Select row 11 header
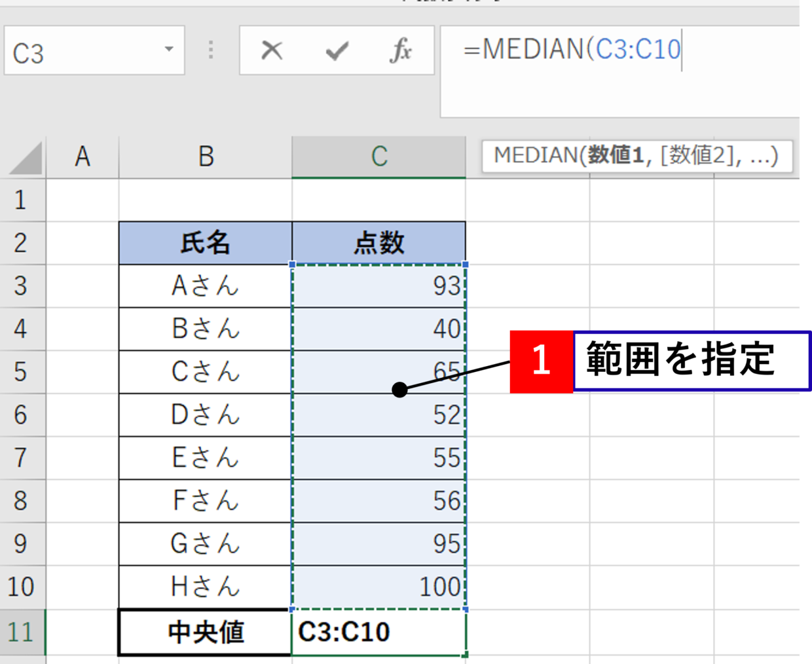812x664 pixels. pyautogui.click(x=22, y=632)
